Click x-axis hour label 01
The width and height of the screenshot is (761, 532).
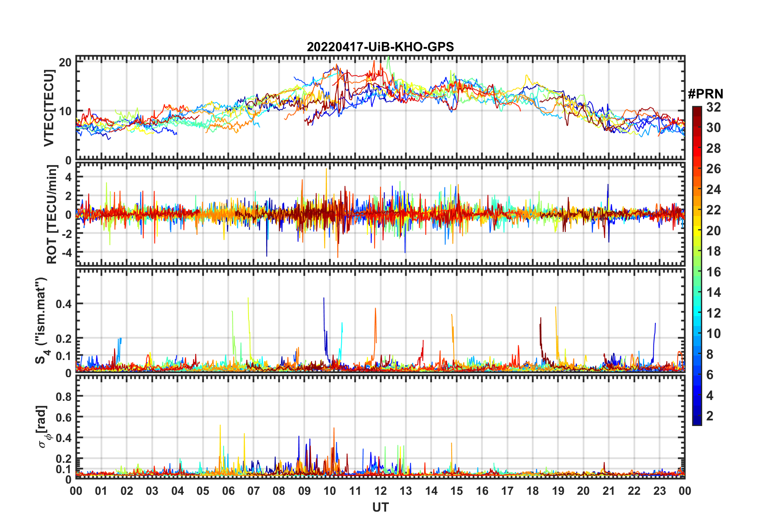101,491
